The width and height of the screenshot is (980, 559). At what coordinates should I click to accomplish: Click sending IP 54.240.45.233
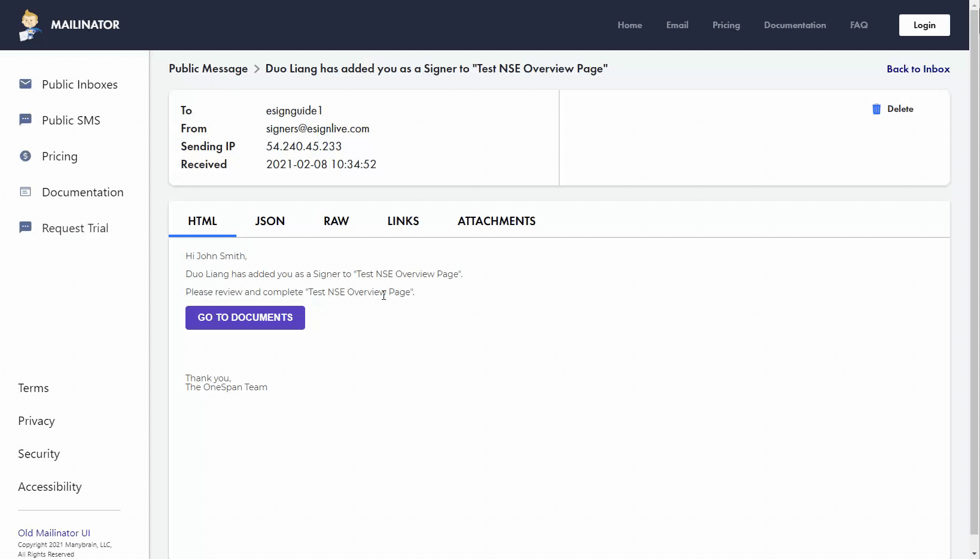pyautogui.click(x=304, y=147)
